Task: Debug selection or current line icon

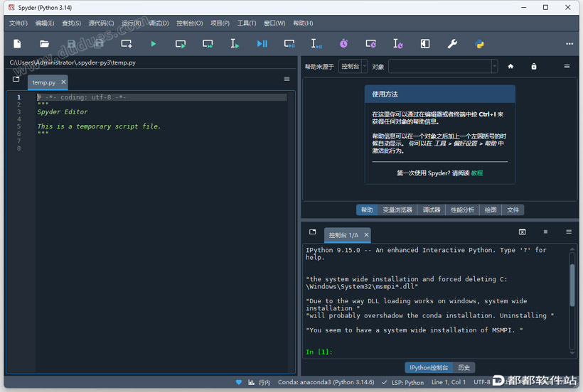Action: pos(316,44)
